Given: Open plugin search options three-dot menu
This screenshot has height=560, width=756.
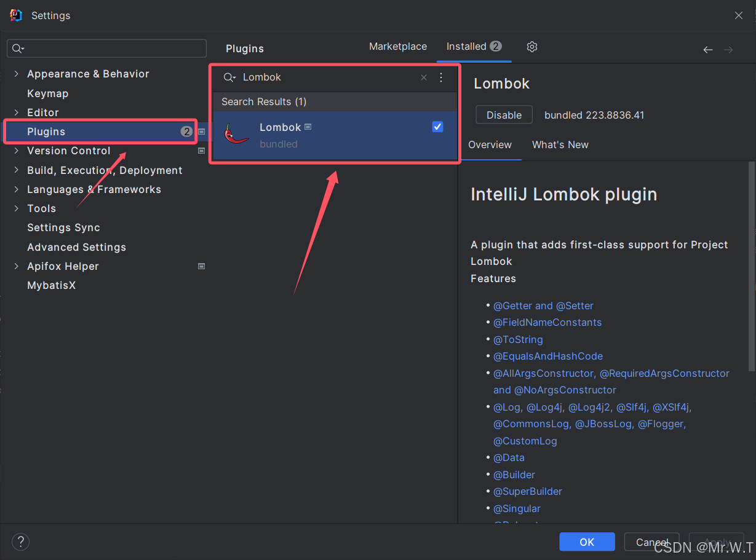Looking at the screenshot, I should coord(441,77).
